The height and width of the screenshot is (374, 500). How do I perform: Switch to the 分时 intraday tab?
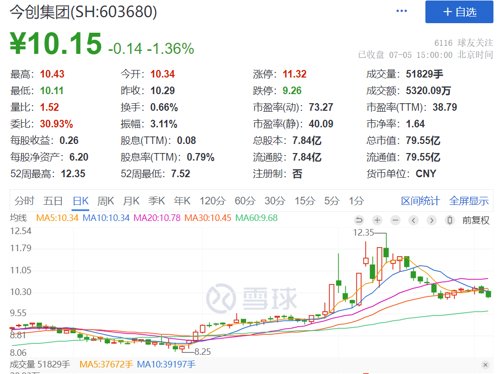(x=24, y=201)
